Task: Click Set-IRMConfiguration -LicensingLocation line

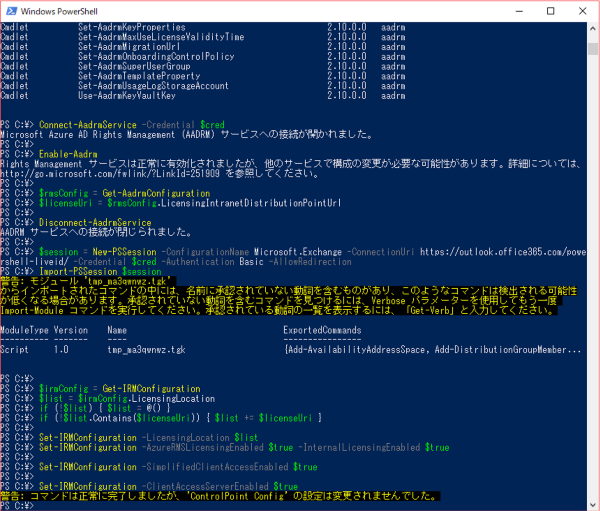Action: point(148,438)
